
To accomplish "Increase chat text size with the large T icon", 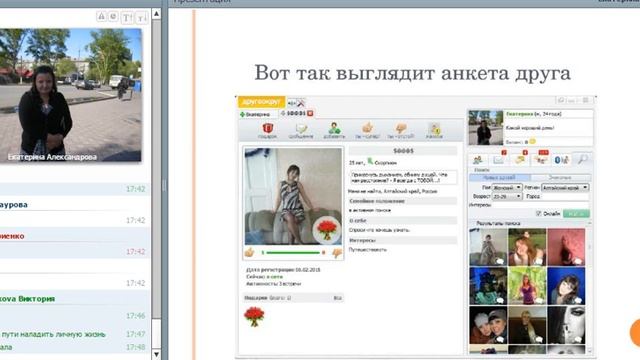I will (x=127, y=18).
